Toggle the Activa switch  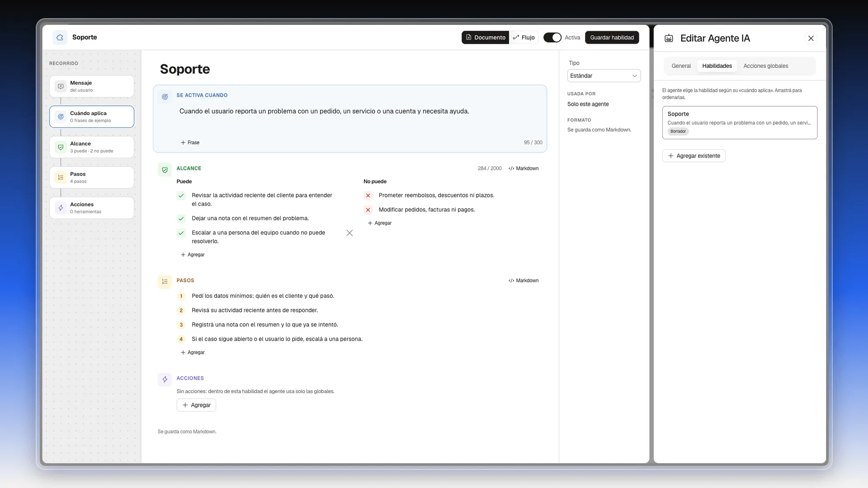[552, 38]
